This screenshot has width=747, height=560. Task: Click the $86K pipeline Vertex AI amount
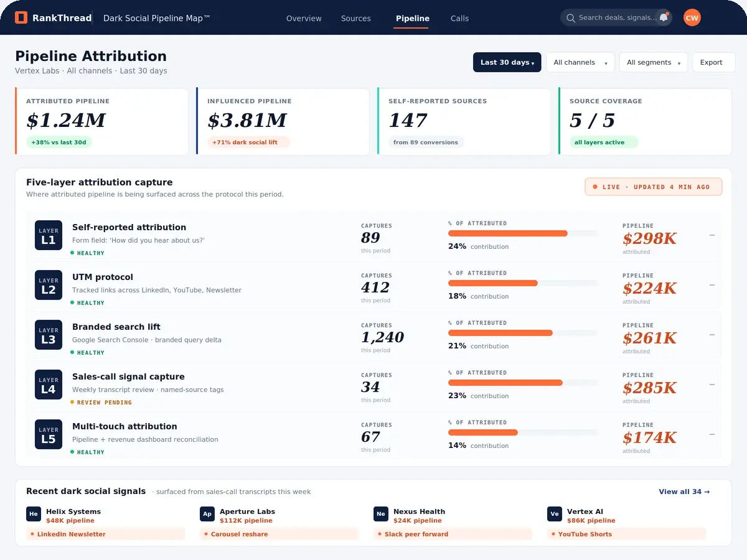point(591,520)
